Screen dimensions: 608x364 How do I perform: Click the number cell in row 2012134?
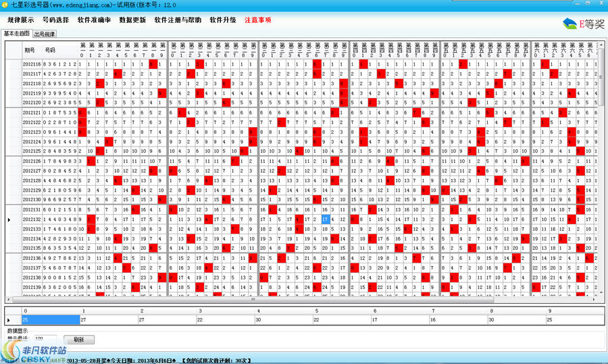point(60,239)
